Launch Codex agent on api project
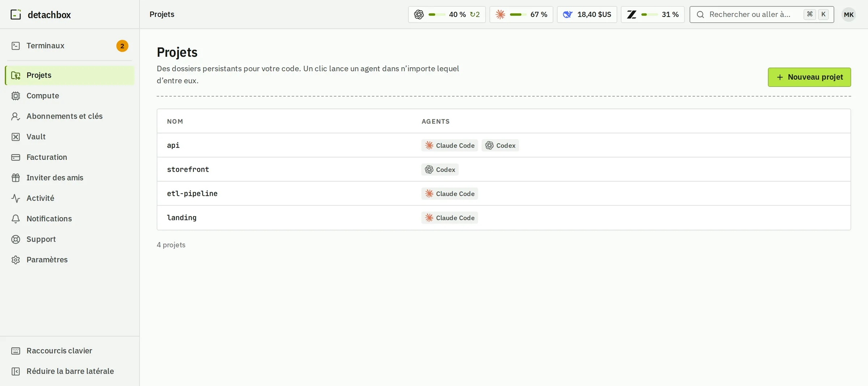The image size is (868, 386). click(x=500, y=145)
